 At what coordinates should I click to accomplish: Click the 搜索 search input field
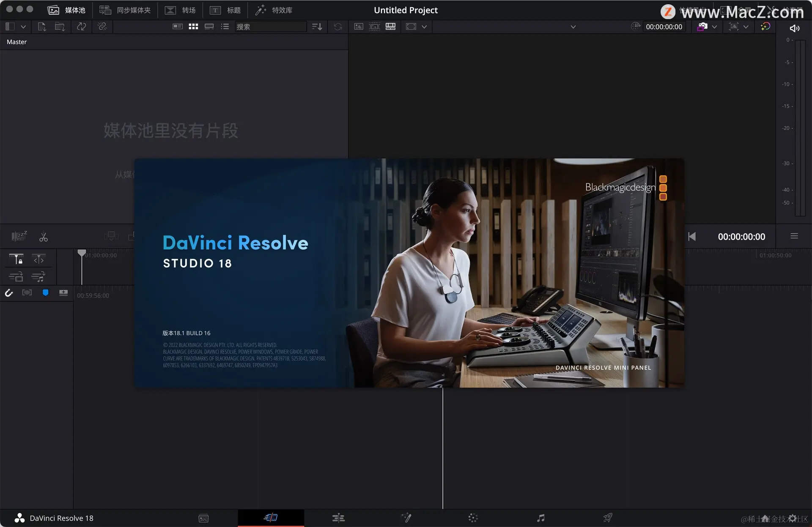tap(270, 27)
